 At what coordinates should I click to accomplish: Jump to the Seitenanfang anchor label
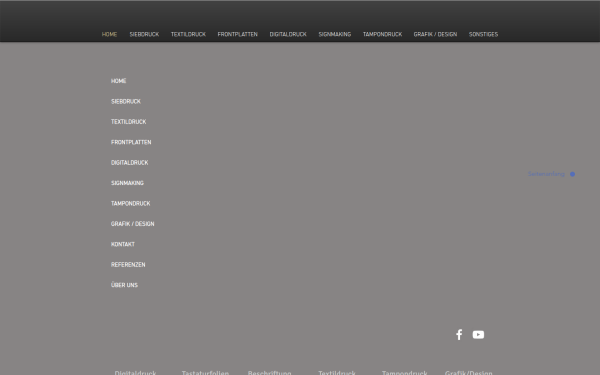pos(546,174)
